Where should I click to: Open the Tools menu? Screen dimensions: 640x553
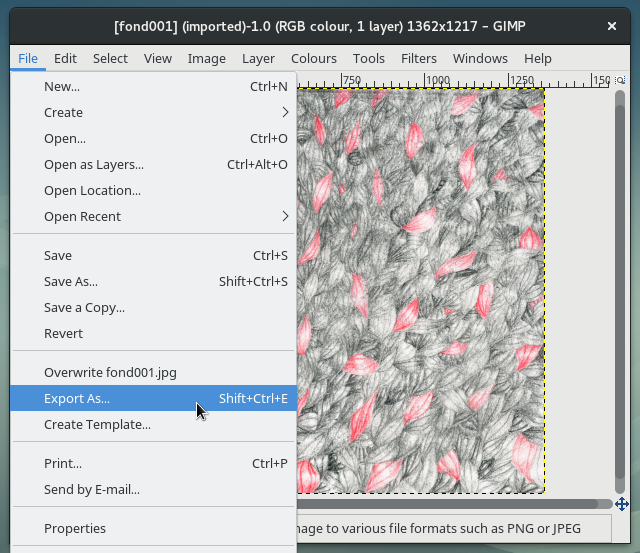pos(369,58)
